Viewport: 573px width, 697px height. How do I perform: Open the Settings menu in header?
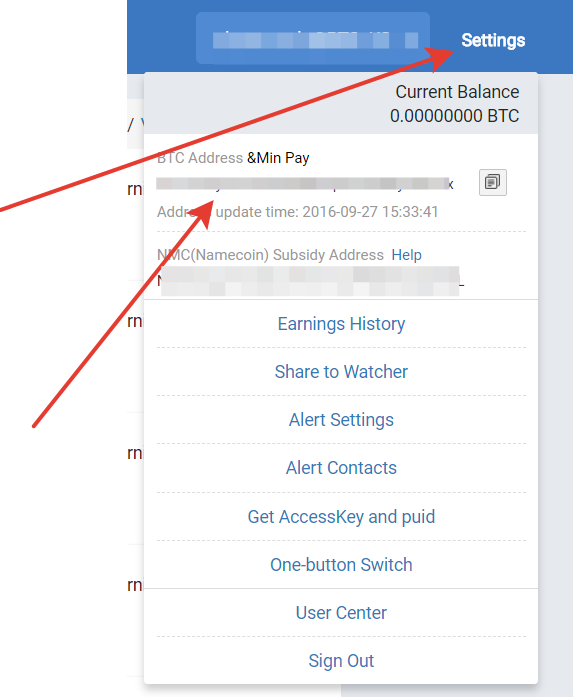tap(493, 40)
